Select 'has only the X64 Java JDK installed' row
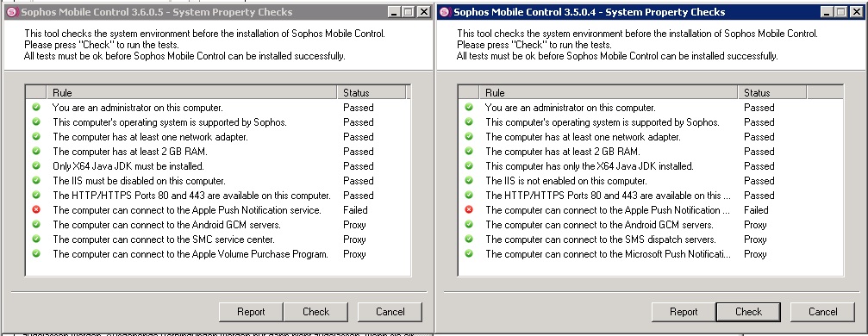This screenshot has height=336, width=868. pos(590,166)
